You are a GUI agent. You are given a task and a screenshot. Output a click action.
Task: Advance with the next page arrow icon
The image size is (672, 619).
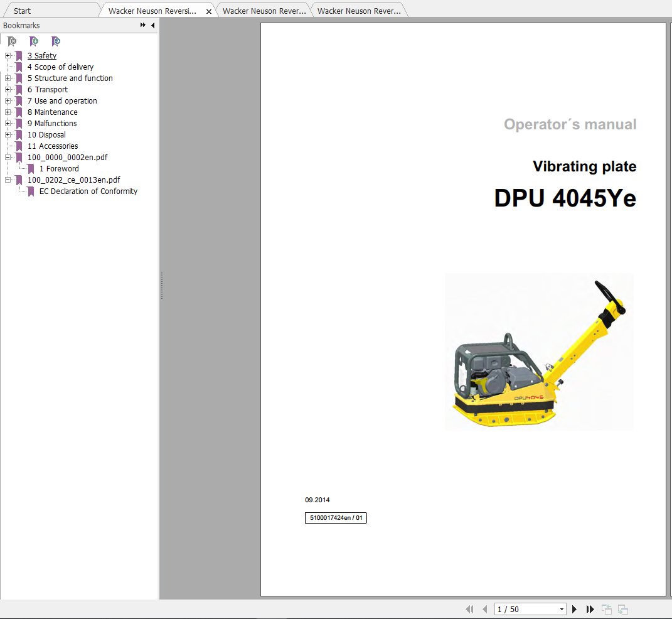[574, 609]
